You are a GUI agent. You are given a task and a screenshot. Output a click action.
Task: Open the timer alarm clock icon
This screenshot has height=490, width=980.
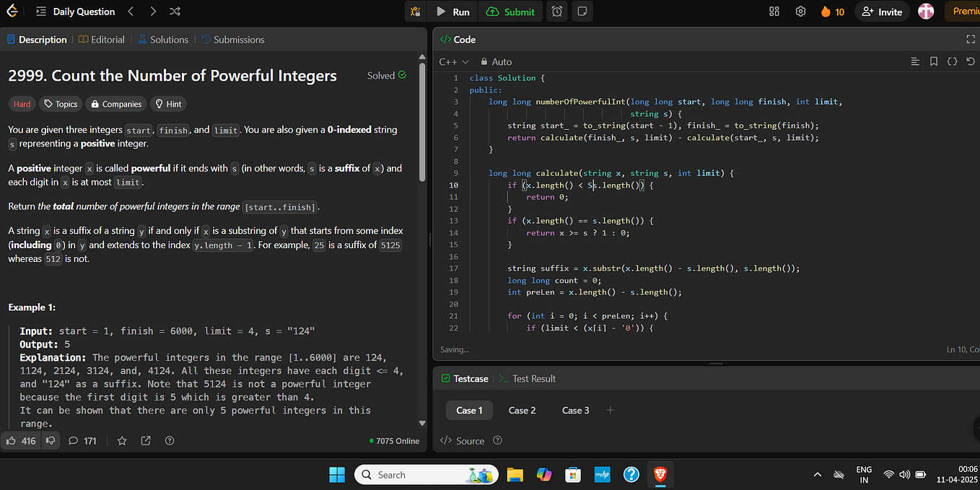[557, 12]
